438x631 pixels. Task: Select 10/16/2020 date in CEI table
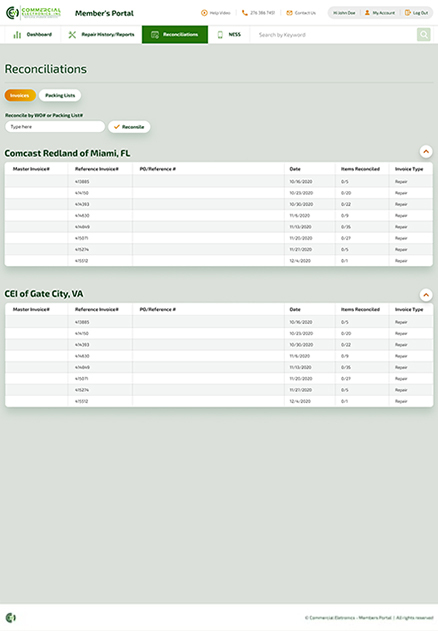click(x=301, y=322)
